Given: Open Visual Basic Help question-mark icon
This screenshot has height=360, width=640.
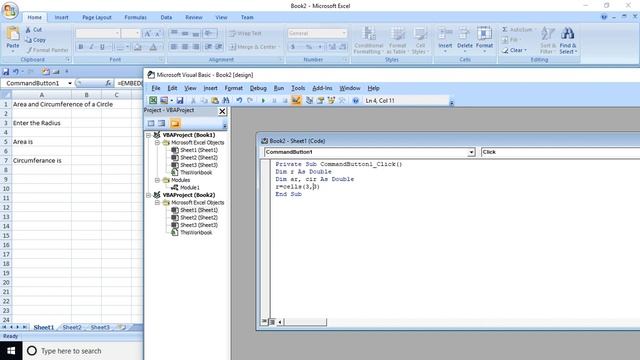Looking at the screenshot, I should 356,100.
